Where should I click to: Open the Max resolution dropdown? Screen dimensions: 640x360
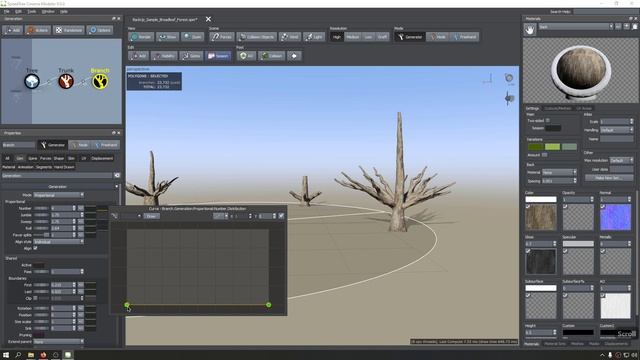621,160
